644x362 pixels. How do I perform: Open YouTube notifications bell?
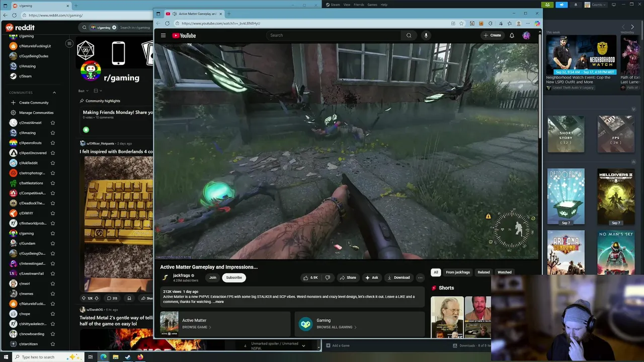[x=512, y=35]
